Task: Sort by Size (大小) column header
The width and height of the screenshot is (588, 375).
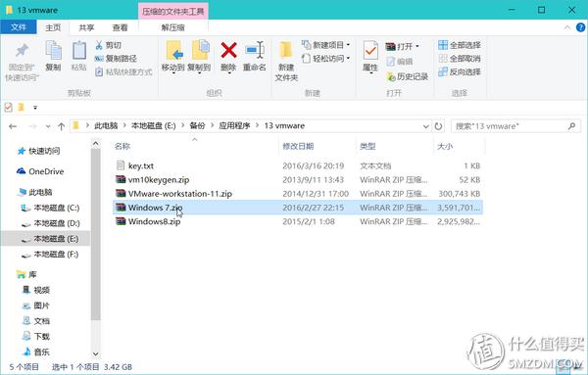Action: (445, 147)
